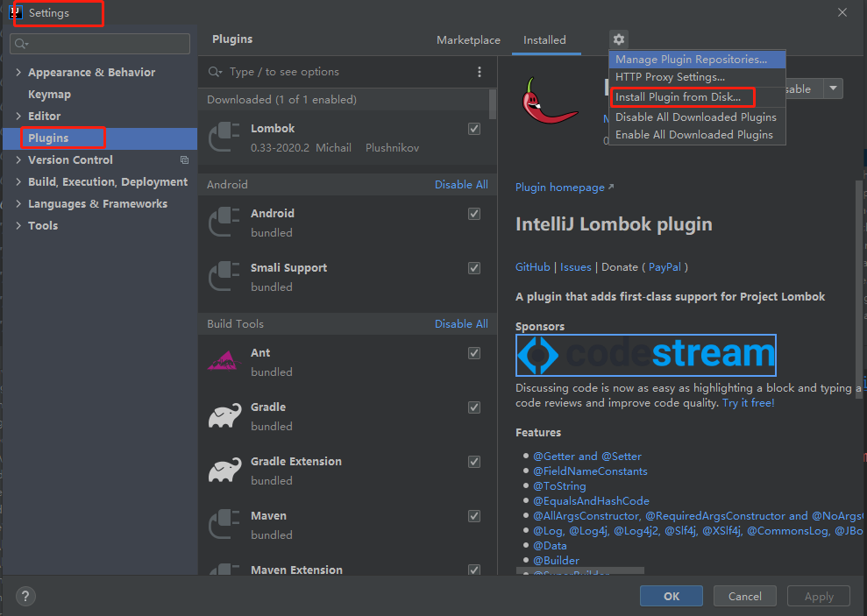Click the Apply button
Image resolution: width=867 pixels, height=616 pixels.
[x=818, y=596]
